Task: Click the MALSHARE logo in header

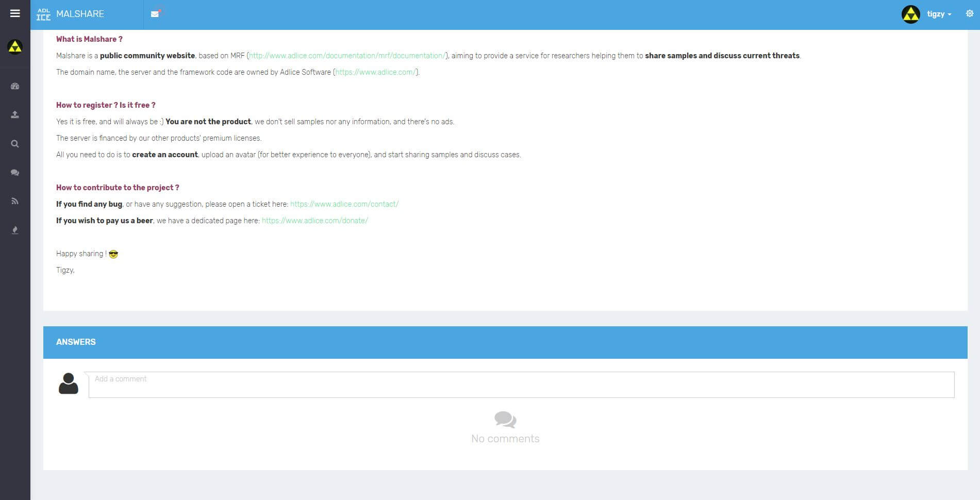Action: [70, 14]
